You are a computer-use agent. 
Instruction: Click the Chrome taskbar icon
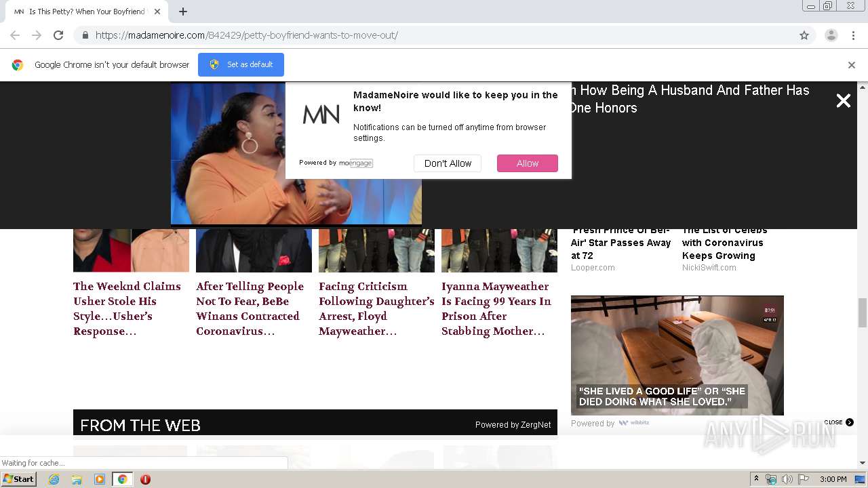click(122, 479)
